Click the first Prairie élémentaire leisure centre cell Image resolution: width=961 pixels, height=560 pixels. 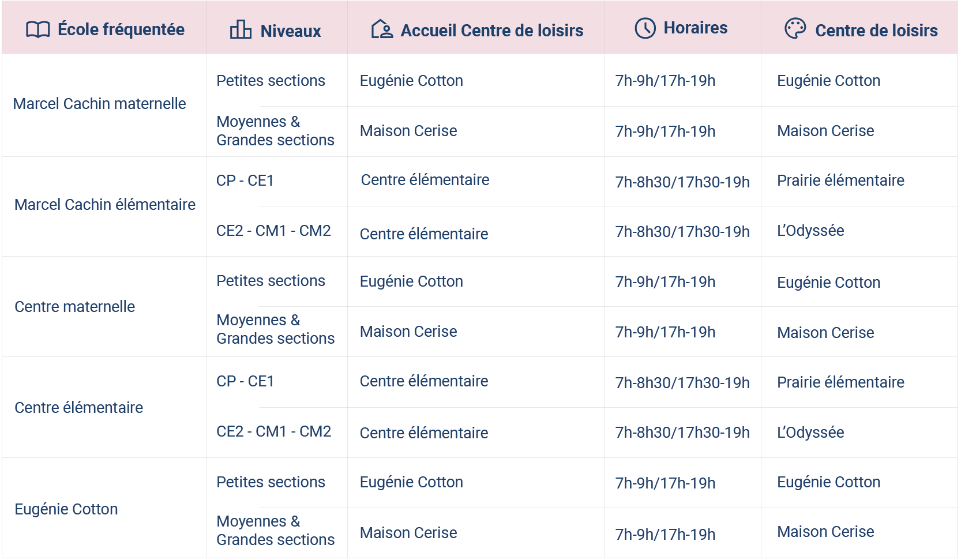click(x=840, y=181)
